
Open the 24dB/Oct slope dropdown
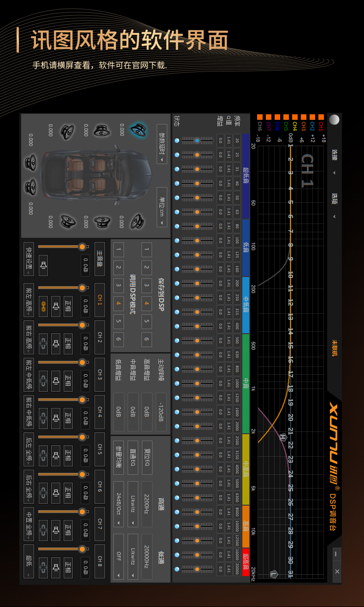[x=119, y=505]
